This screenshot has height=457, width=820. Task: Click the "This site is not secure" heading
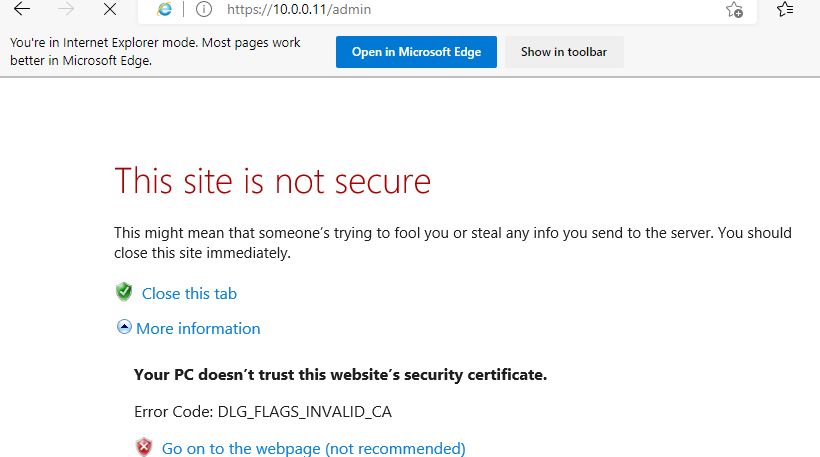point(272,181)
